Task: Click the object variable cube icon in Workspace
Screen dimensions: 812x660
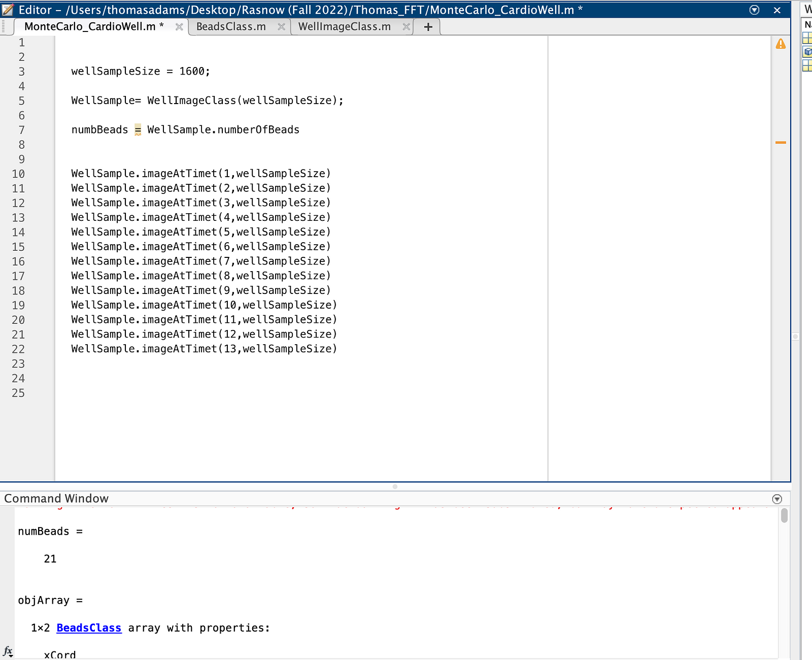Action: pyautogui.click(x=807, y=52)
